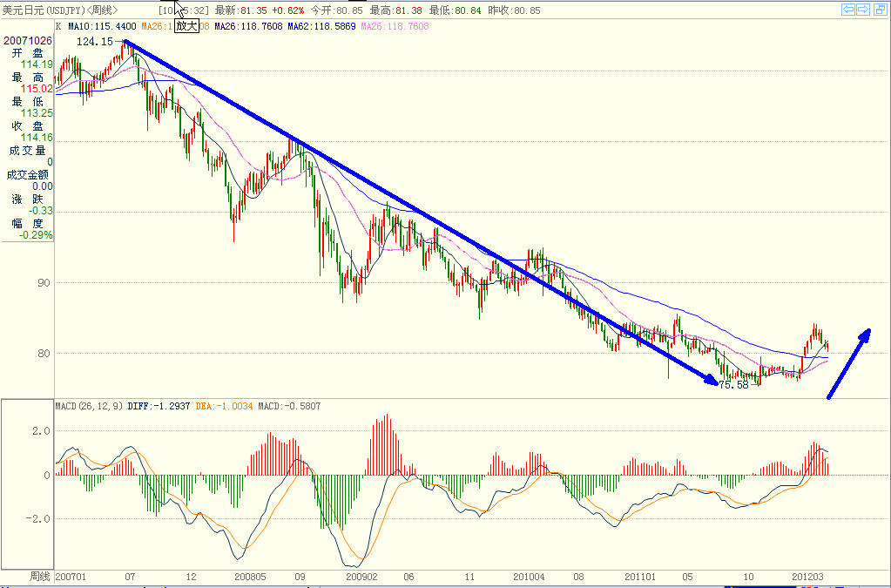Click the 今开:80.85 open value

pos(336,10)
